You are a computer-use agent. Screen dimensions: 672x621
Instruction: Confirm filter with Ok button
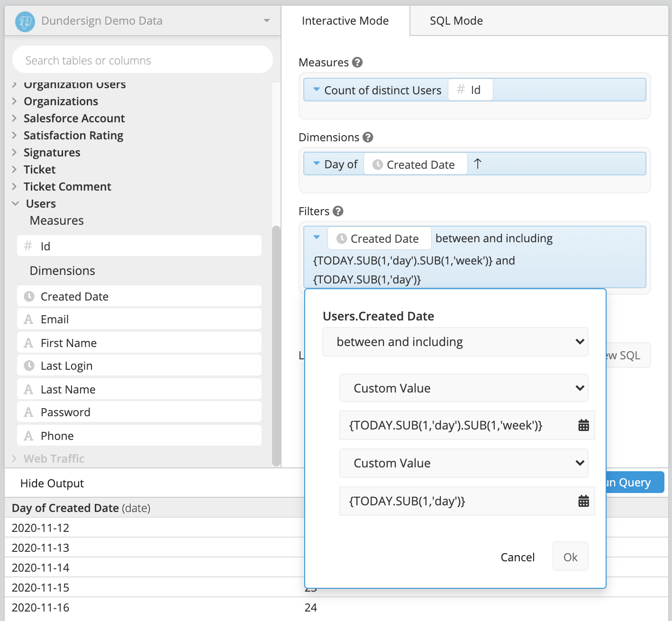pos(571,557)
